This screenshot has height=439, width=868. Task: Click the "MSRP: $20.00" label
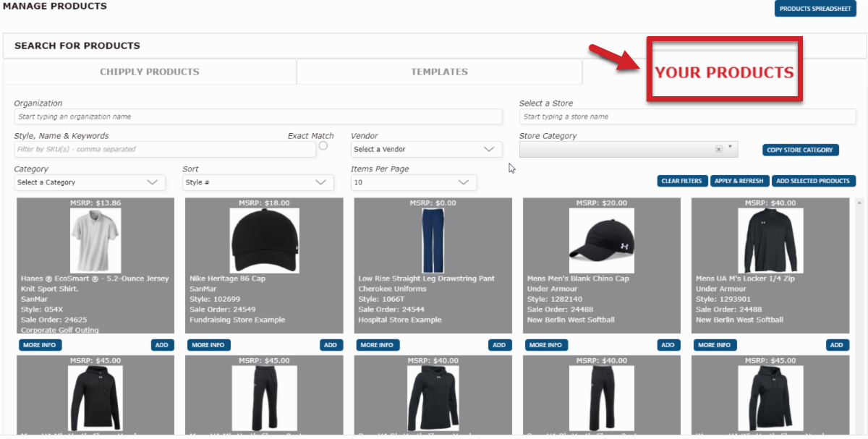pyautogui.click(x=602, y=203)
